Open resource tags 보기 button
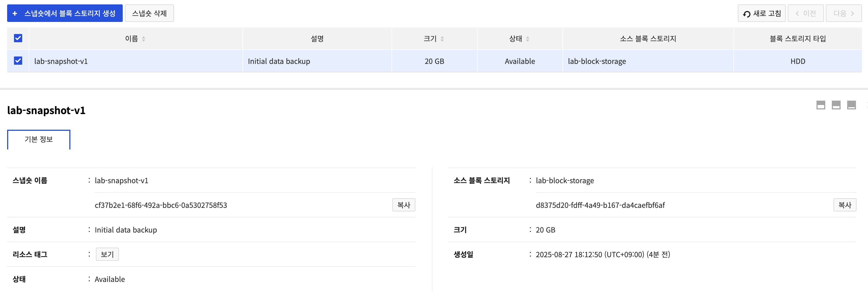Screen dimensions: 868x300 pos(107,254)
